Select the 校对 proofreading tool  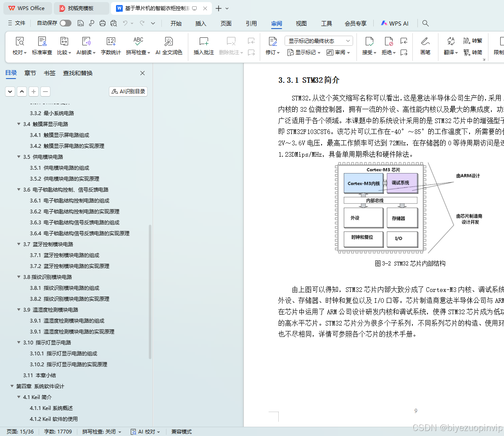19,45
